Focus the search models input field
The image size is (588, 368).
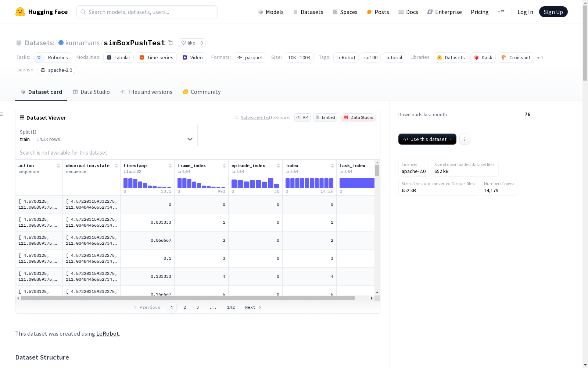click(x=147, y=12)
